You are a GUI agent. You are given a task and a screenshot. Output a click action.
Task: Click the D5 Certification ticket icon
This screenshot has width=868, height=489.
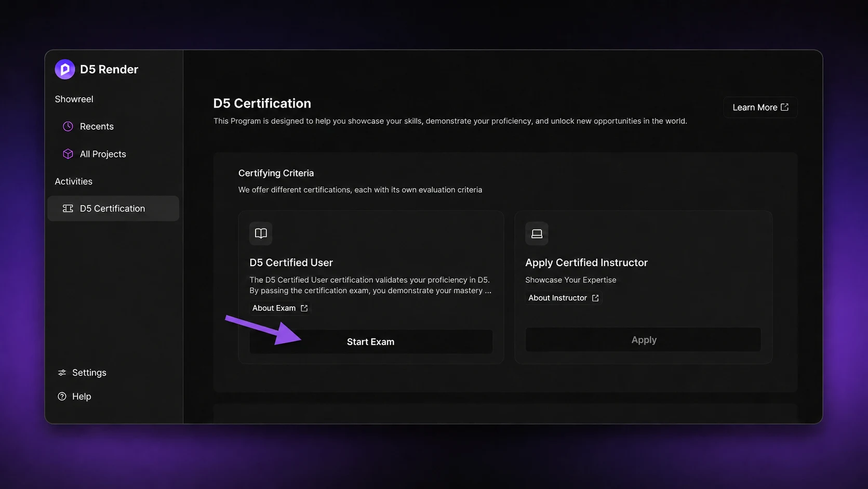tap(68, 208)
